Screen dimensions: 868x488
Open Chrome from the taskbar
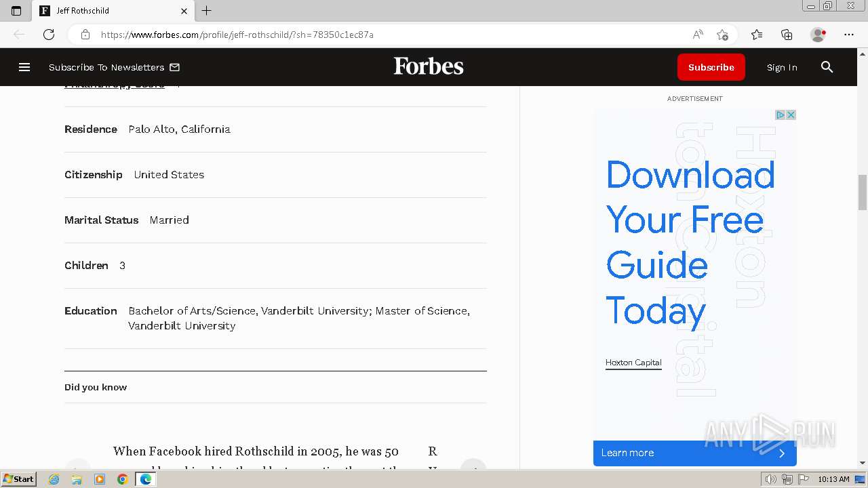tap(122, 479)
